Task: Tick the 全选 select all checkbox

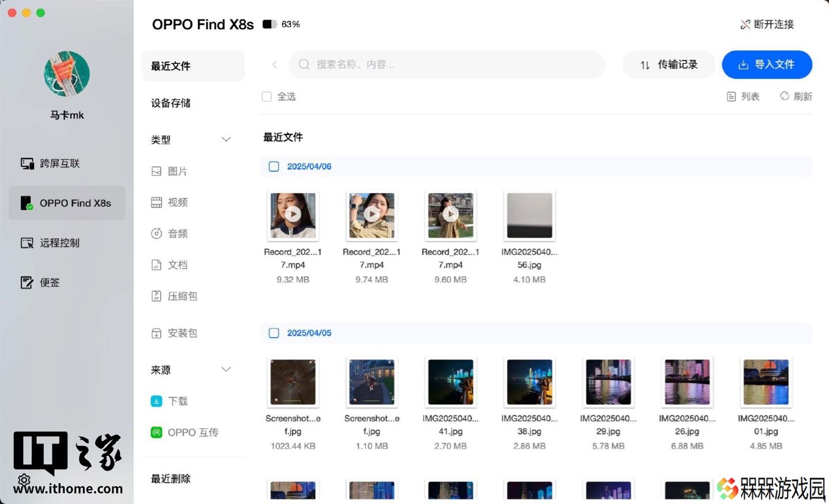Action: click(x=267, y=97)
